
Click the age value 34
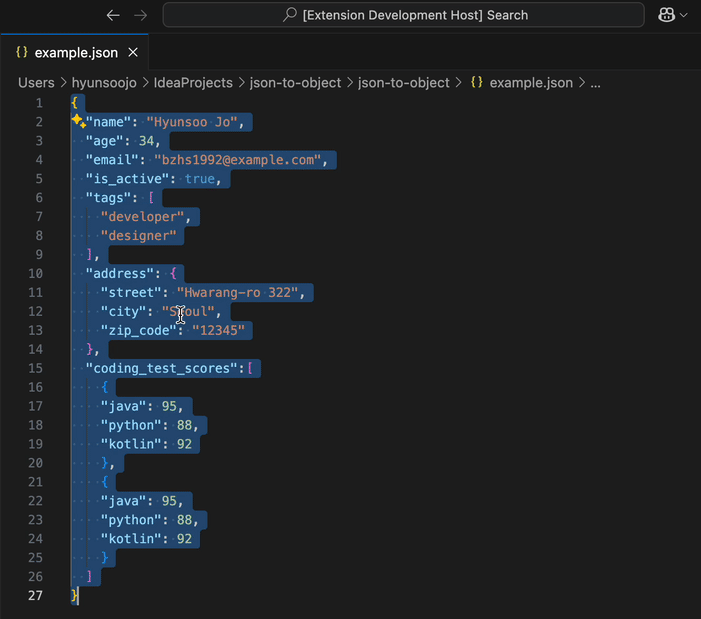146,141
